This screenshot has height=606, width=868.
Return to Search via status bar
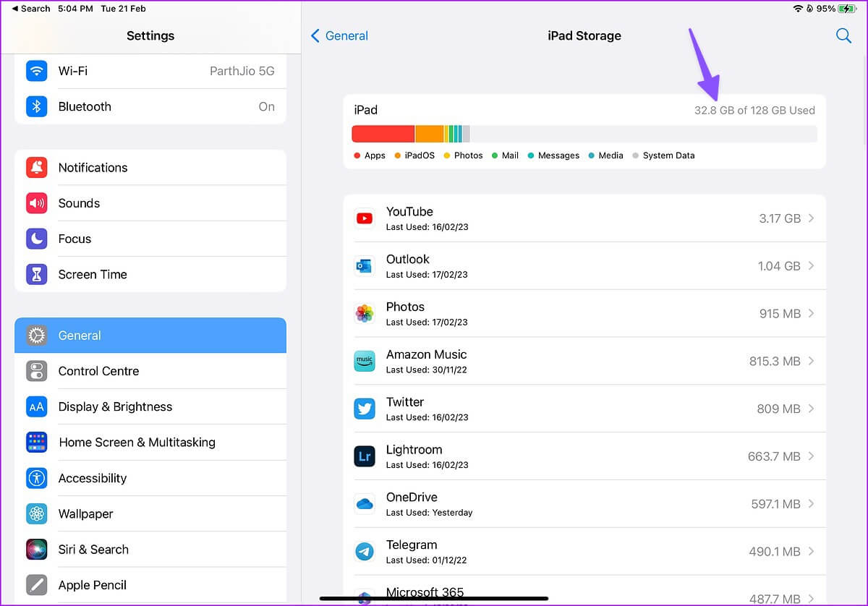tap(31, 9)
